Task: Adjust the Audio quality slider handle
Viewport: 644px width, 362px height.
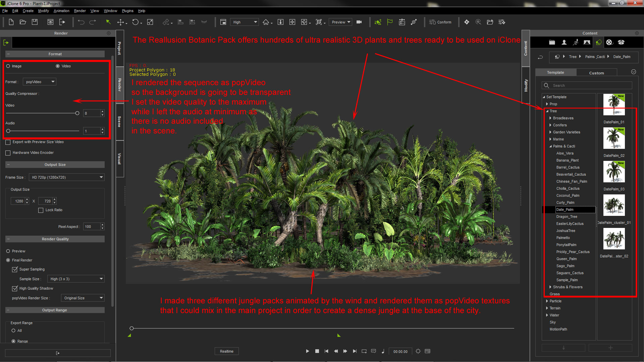Action: coord(8,131)
